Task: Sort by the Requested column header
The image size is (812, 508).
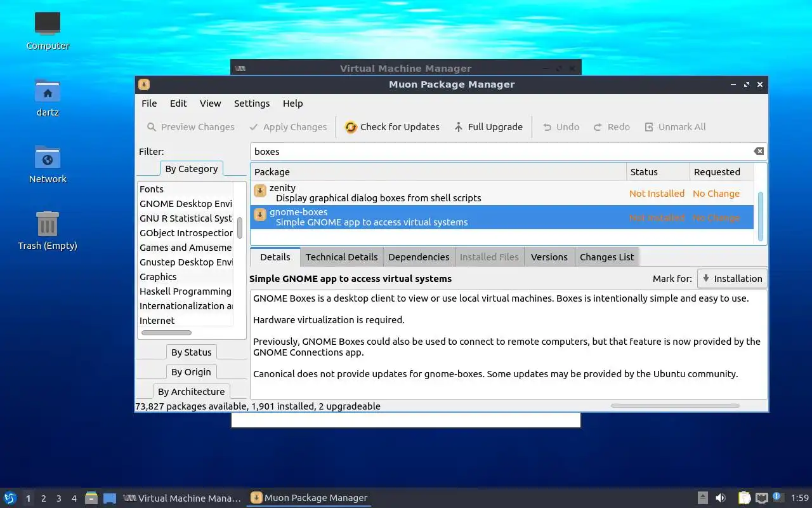Action: tap(721, 172)
